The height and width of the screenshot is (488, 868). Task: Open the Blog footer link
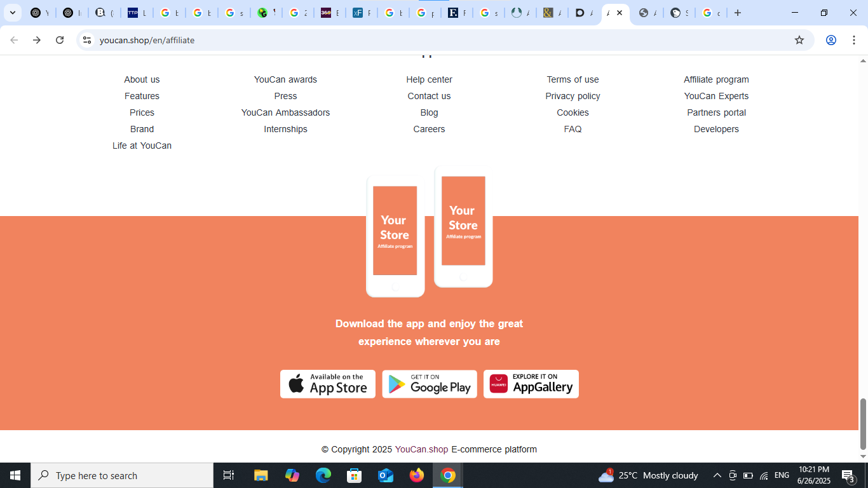click(x=429, y=112)
